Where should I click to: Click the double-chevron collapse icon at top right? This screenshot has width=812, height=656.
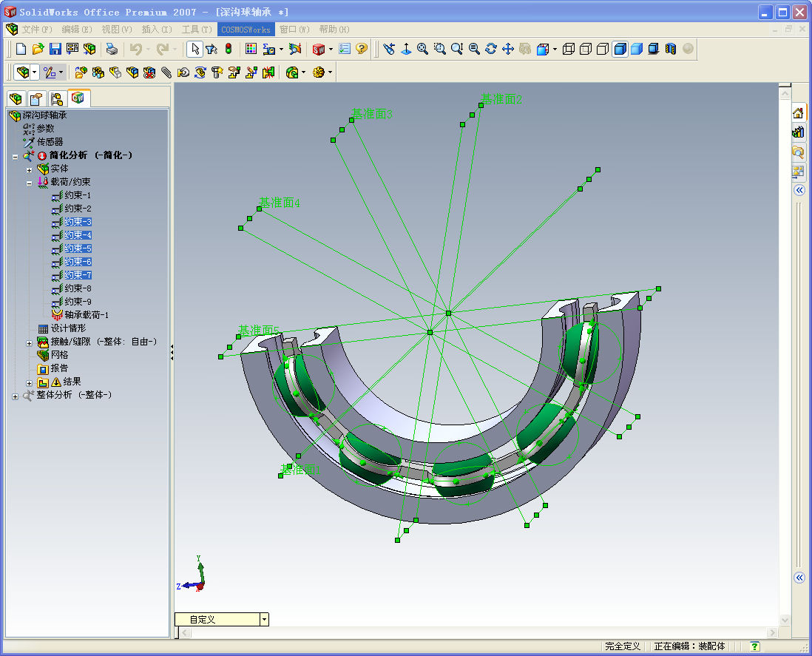coord(799,190)
